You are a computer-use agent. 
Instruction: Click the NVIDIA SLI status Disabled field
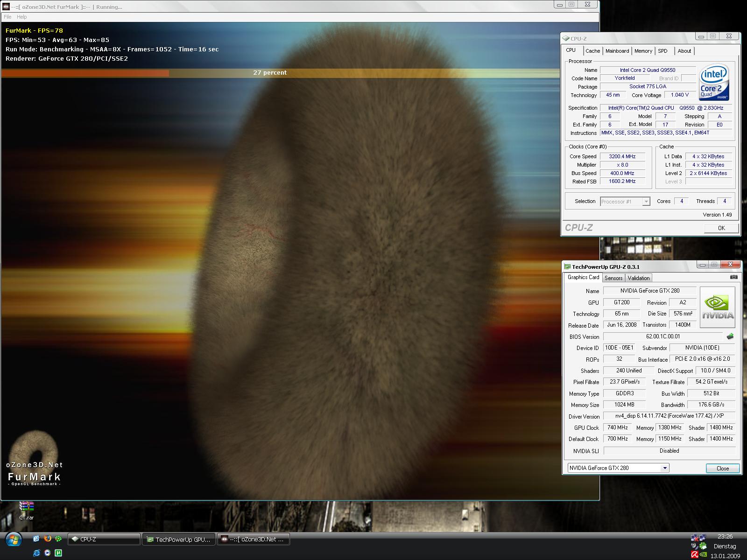[x=669, y=451]
